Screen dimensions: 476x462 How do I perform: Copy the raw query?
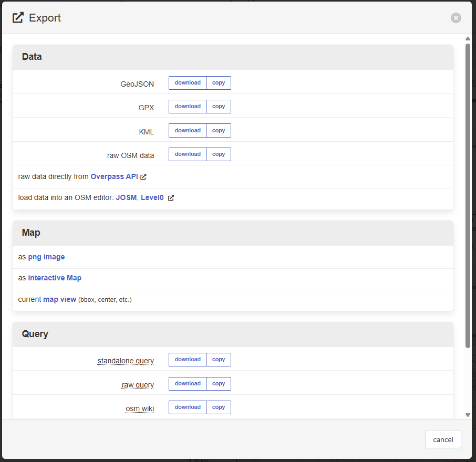click(x=219, y=384)
